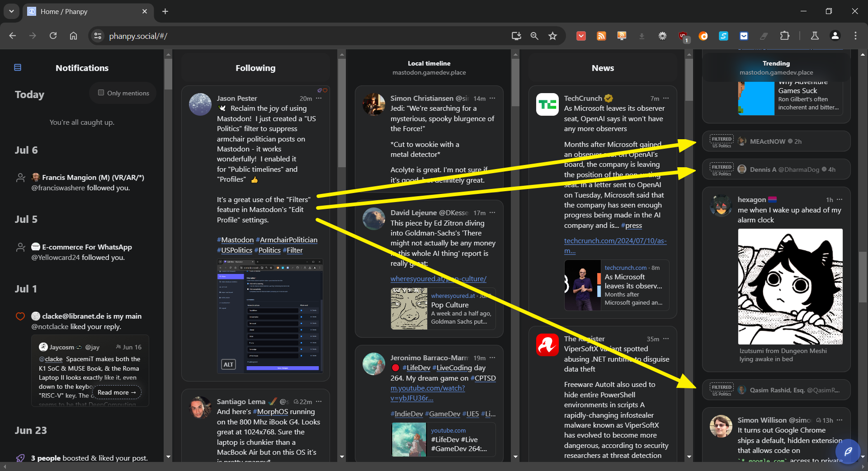This screenshot has height=471, width=868.
Task: Expand the filtered MEActNOW post
Action: tap(776, 141)
